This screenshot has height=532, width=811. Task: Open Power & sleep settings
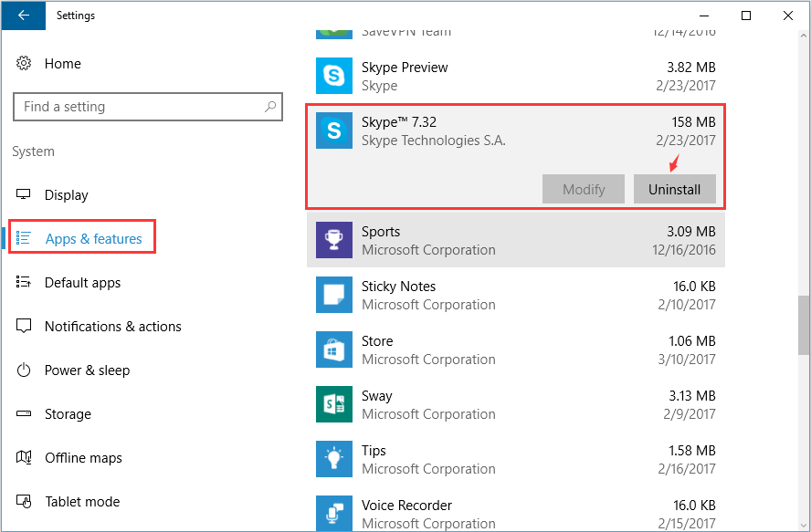coord(87,370)
